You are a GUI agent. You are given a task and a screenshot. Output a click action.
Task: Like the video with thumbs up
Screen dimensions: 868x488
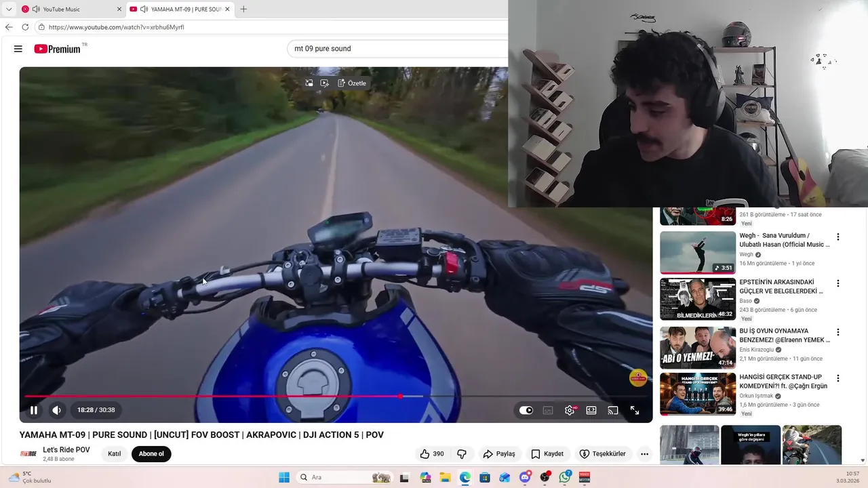431,454
